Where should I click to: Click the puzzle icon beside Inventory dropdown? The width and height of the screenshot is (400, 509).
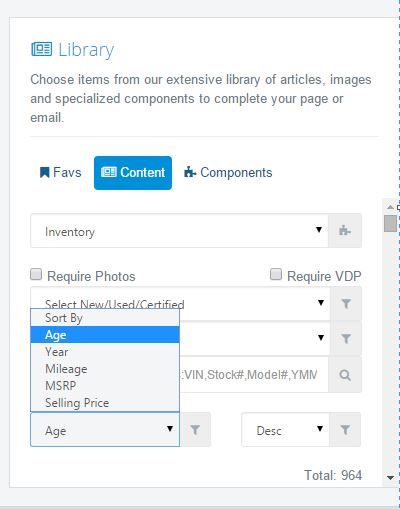345,231
